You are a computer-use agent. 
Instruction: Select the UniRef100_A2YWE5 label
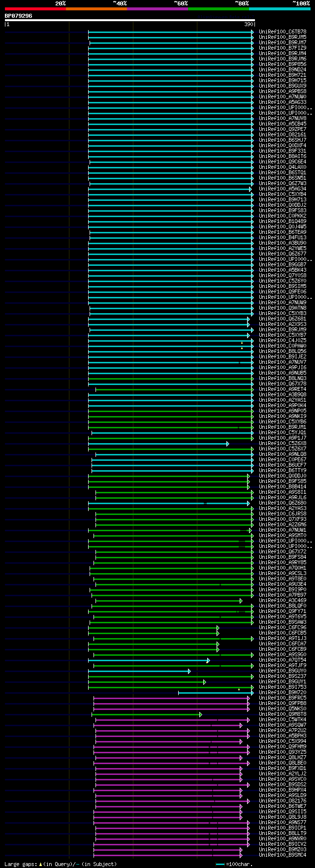pyautogui.click(x=283, y=248)
